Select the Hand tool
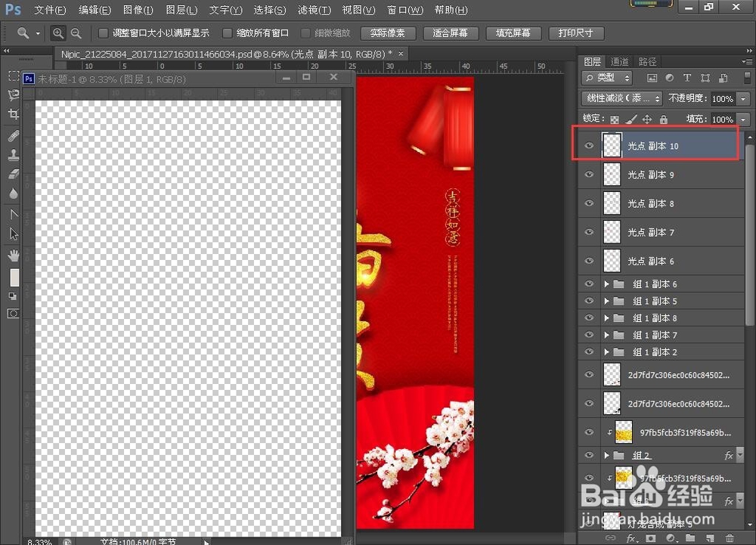 14,255
